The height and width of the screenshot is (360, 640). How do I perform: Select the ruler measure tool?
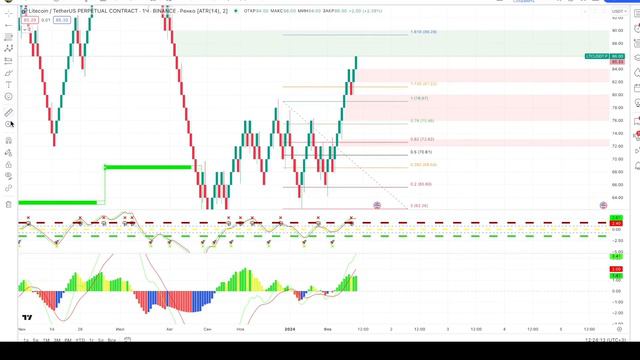9,112
